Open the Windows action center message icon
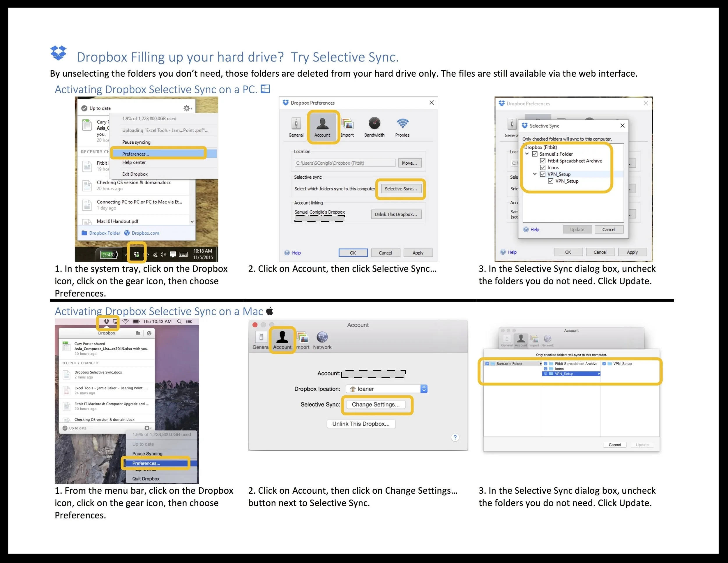The height and width of the screenshot is (563, 728). click(173, 254)
